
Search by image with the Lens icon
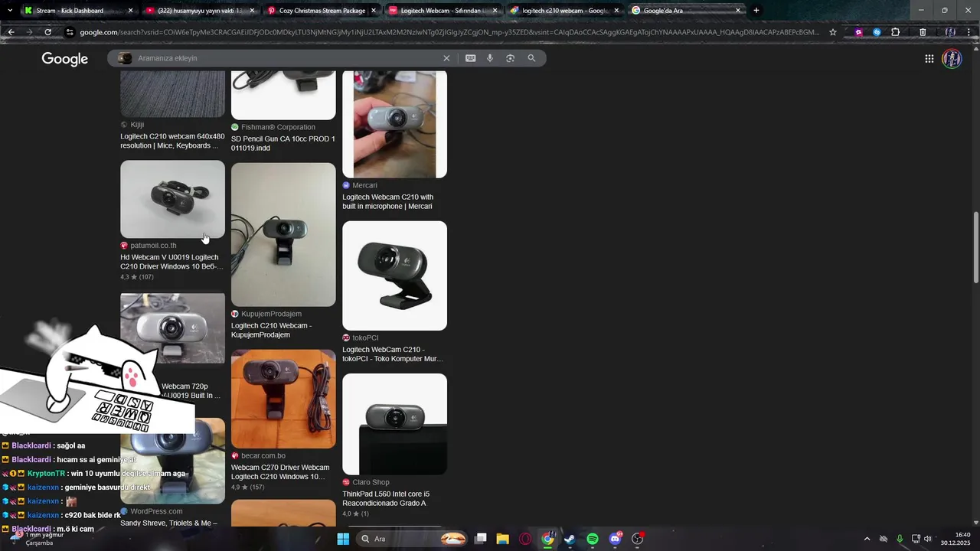pos(510,58)
